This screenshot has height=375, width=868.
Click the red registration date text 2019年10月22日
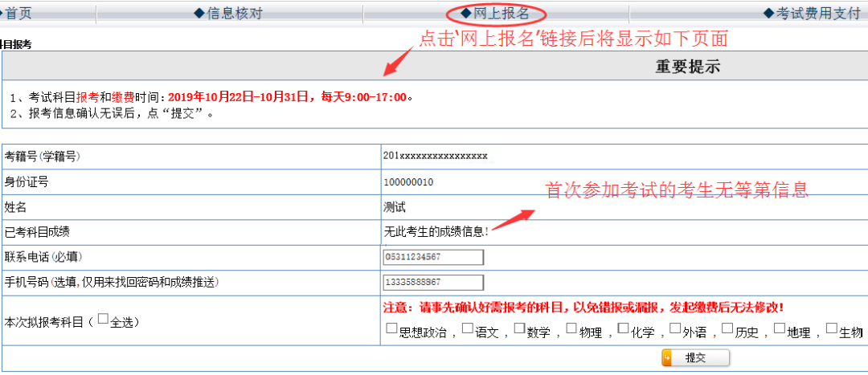click(211, 97)
